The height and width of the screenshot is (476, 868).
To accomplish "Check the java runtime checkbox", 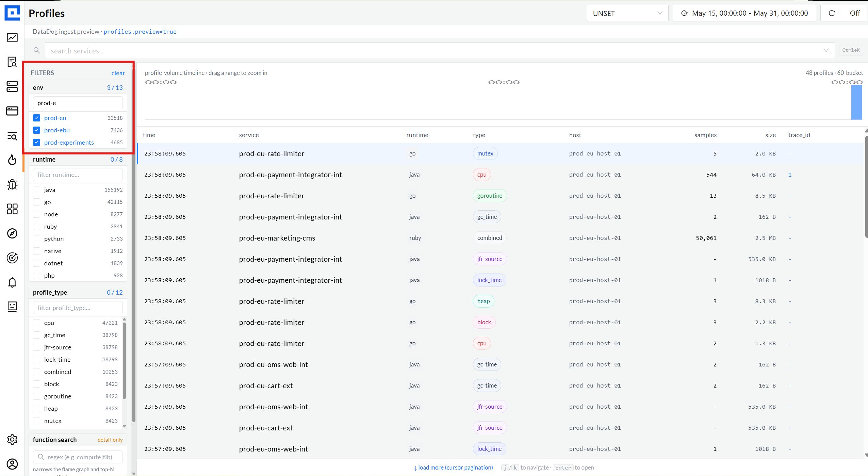I will click(x=37, y=190).
